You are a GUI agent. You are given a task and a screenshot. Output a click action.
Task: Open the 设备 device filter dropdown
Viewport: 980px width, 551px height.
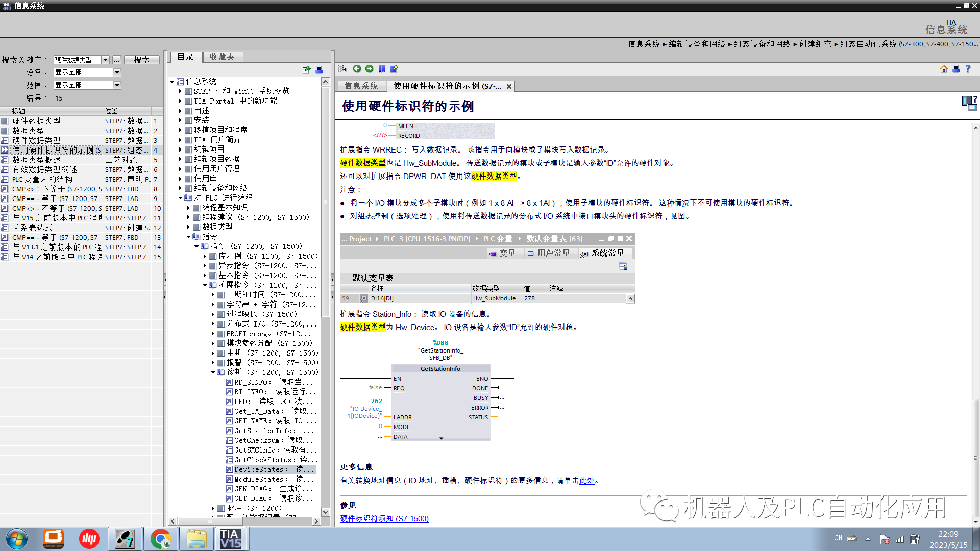click(x=117, y=72)
